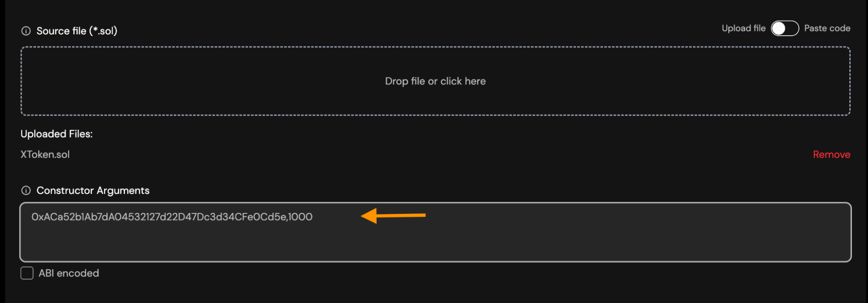This screenshot has height=303, width=868.
Task: Click the 'Drop file or click here' text
Action: 435,81
